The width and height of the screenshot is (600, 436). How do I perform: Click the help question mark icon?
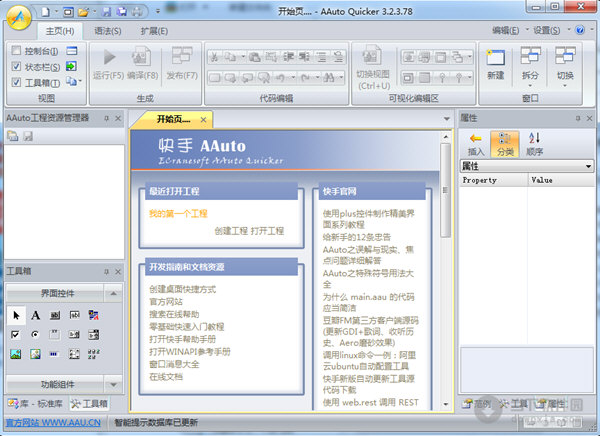pos(580,30)
